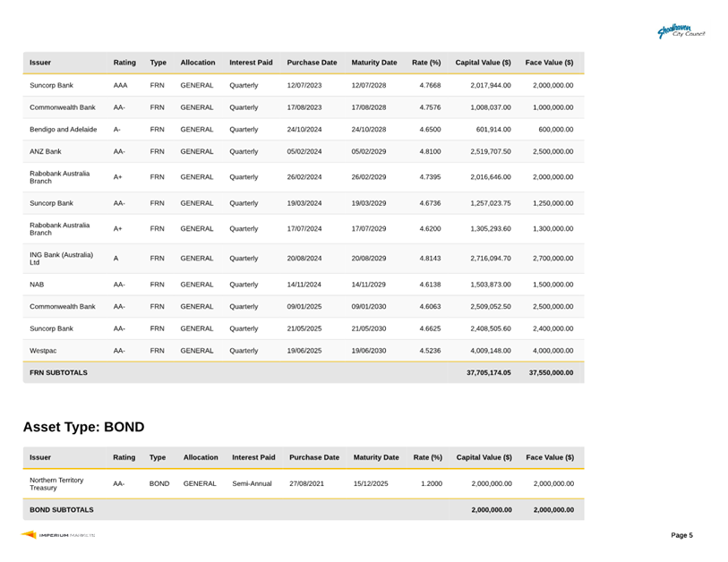728x562 pixels.
Task: Click the Rate (%) header in BOND table
Action: point(428,457)
